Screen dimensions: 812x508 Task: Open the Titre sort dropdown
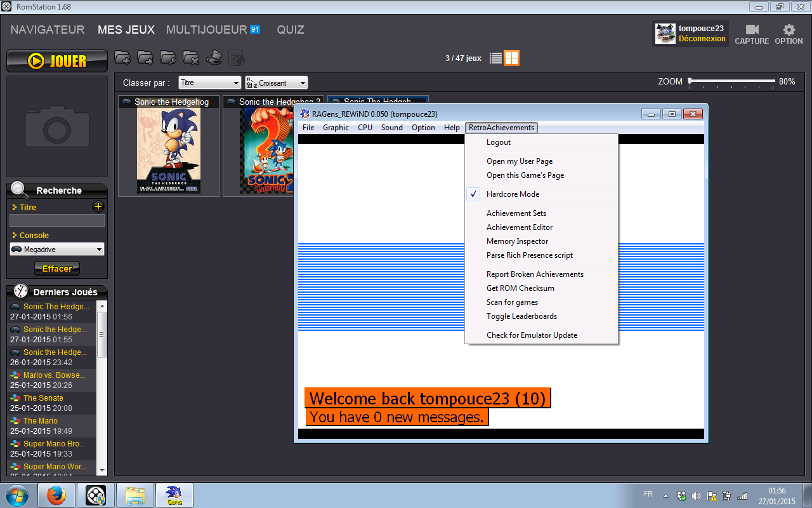209,83
